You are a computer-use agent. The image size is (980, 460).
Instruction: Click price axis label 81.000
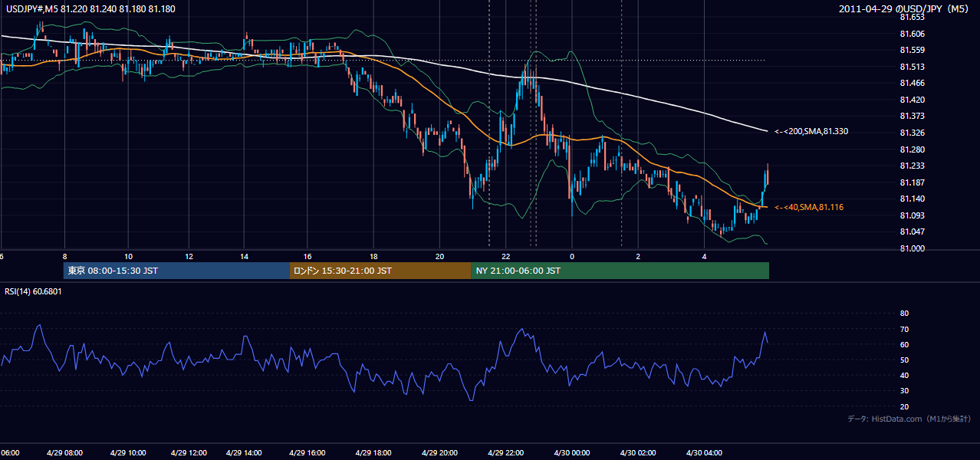click(912, 248)
